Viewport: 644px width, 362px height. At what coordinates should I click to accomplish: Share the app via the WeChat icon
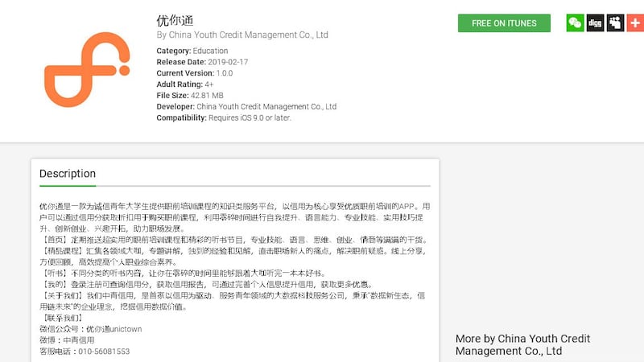tap(575, 23)
